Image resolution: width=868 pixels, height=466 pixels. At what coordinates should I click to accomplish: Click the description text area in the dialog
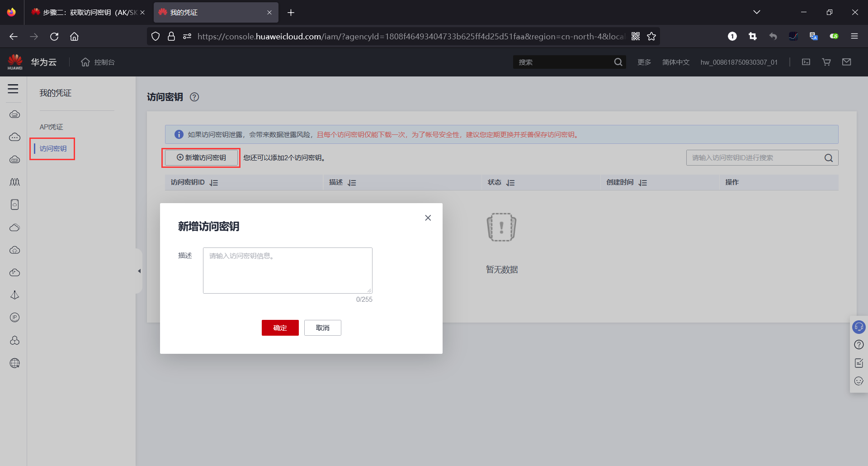tap(287, 270)
